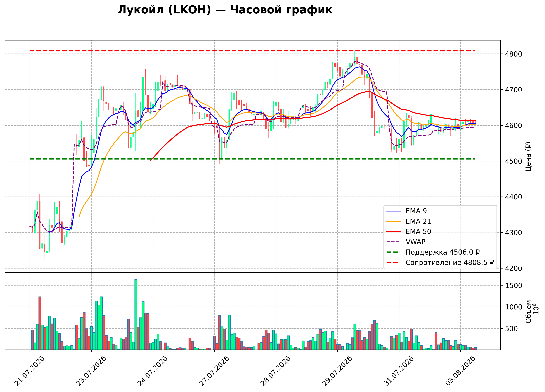545x392 pixels.
Task: Click the volume axis value 1500
Action: 514,286
